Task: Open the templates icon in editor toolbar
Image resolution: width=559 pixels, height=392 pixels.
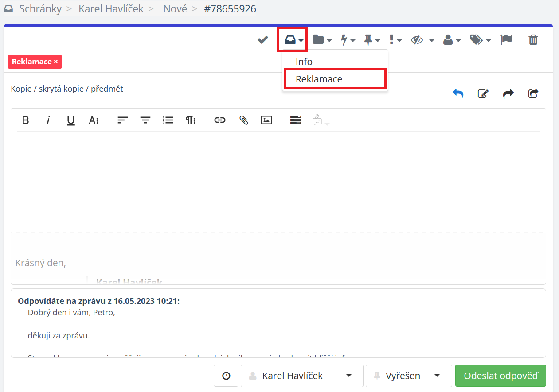Action: tap(296, 120)
